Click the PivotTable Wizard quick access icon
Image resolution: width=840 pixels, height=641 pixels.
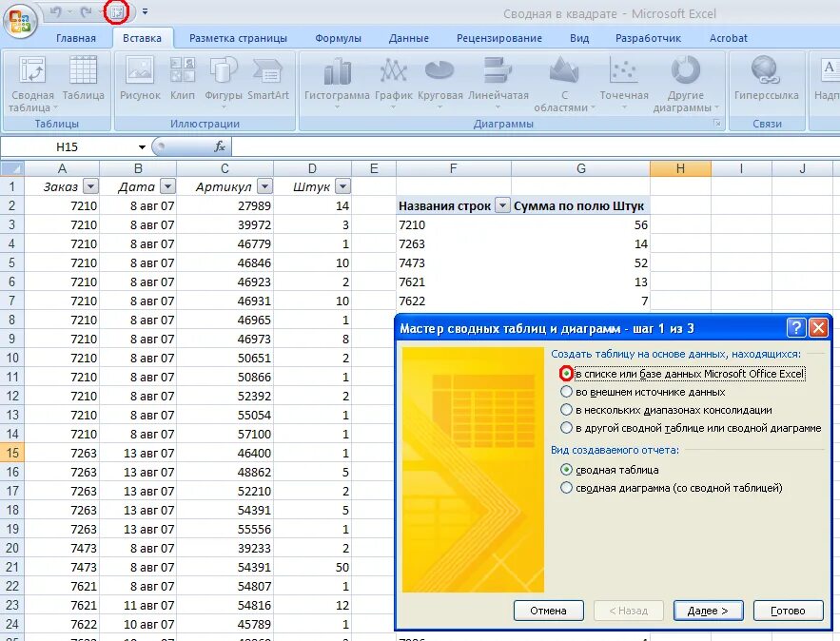point(117,11)
